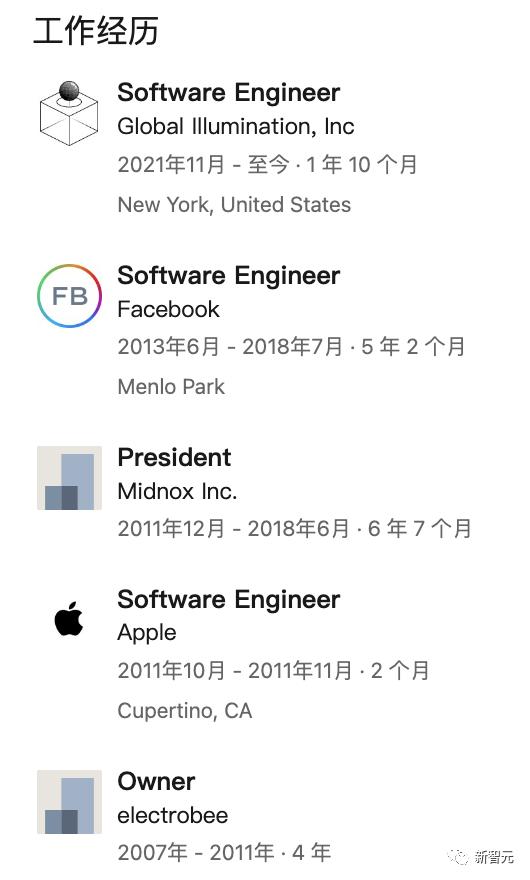Open the Global Illumination, Inc company link
Image resolution: width=530 pixels, height=880 pixels.
click(x=236, y=127)
